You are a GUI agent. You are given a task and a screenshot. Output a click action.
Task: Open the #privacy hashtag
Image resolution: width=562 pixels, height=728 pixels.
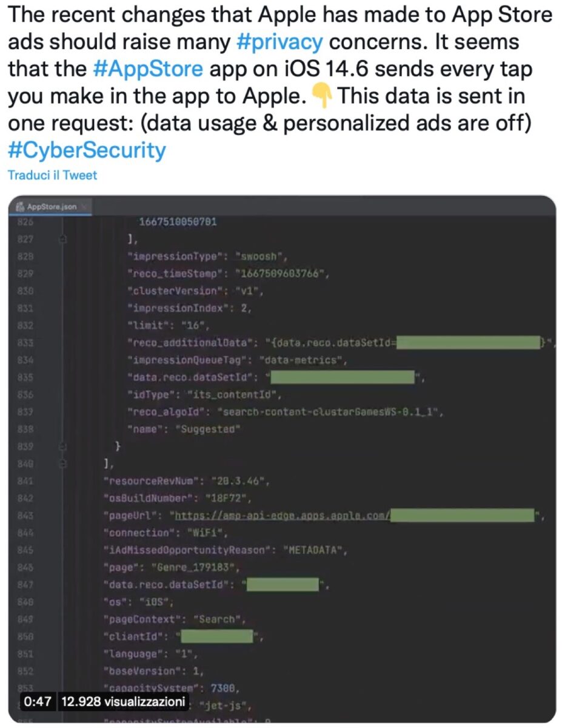pyautogui.click(x=279, y=42)
